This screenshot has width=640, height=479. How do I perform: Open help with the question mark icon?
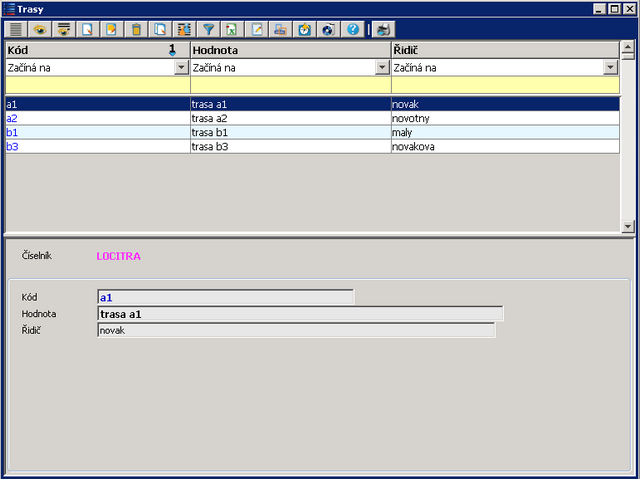pyautogui.click(x=352, y=29)
